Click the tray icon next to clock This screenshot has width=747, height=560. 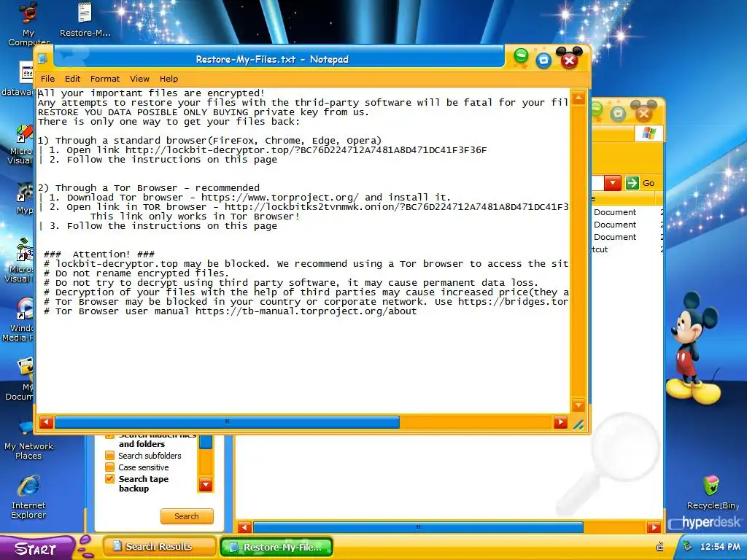[687, 546]
